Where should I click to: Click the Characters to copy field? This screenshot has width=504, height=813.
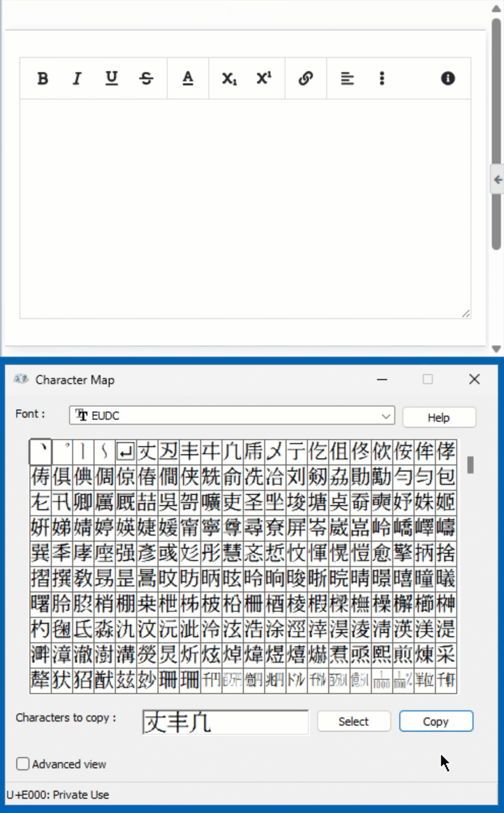[x=225, y=722]
